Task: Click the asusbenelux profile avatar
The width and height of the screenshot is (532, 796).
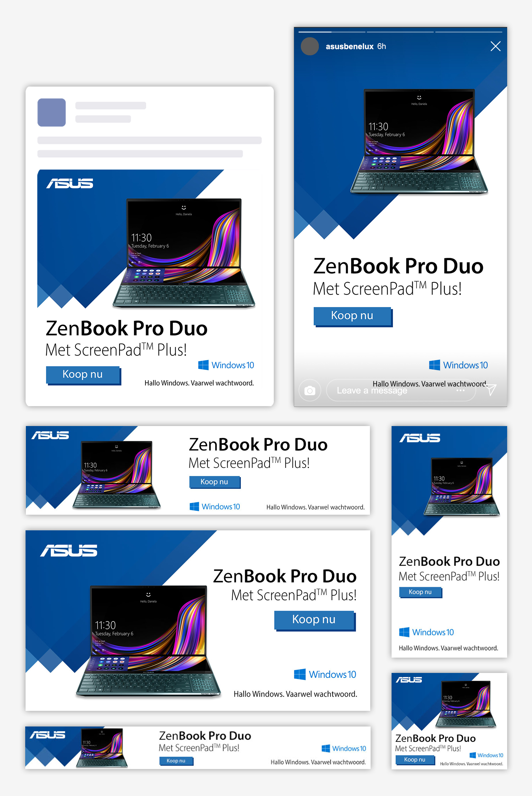Action: click(310, 46)
